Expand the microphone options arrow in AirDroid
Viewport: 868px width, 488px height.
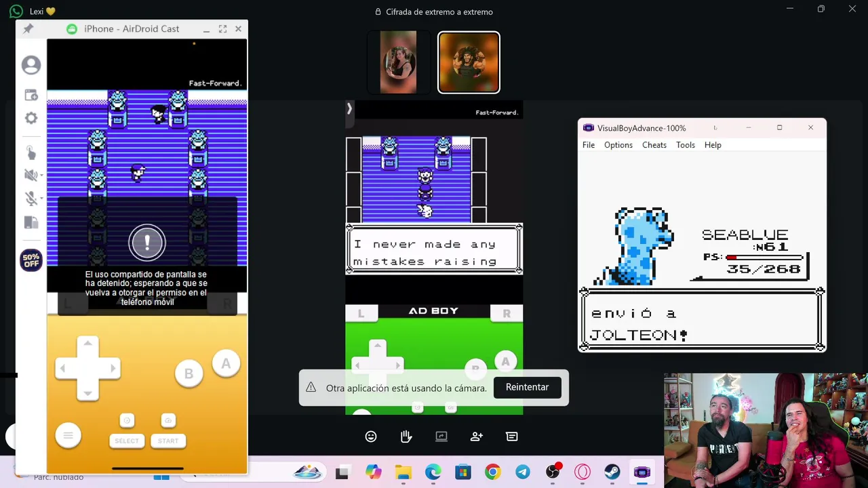click(x=41, y=198)
